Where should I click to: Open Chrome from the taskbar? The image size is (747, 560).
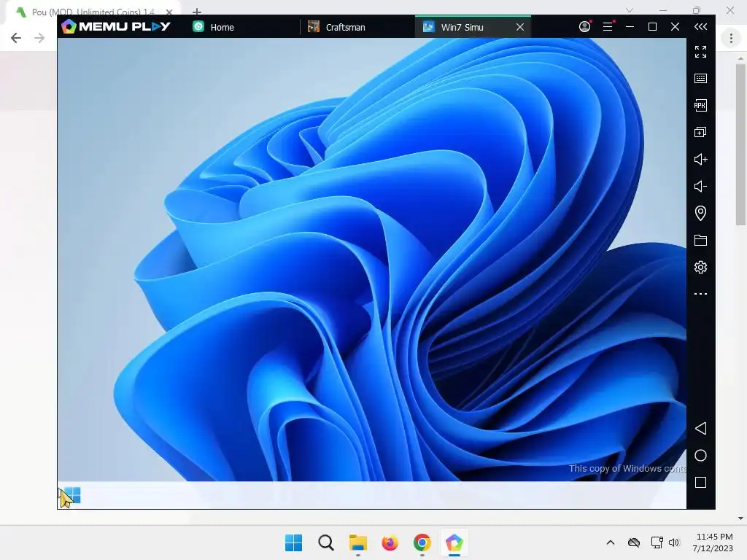(x=422, y=542)
